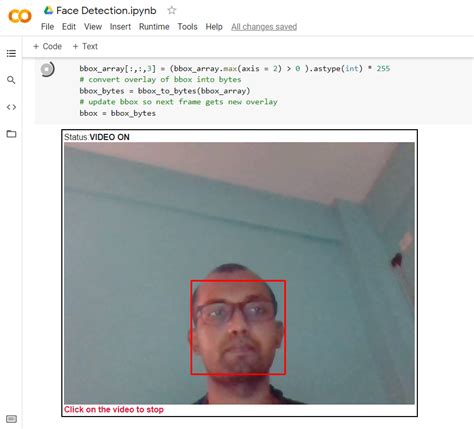This screenshot has height=429, width=474.
Task: Open the Files folder panel
Action: click(x=11, y=134)
